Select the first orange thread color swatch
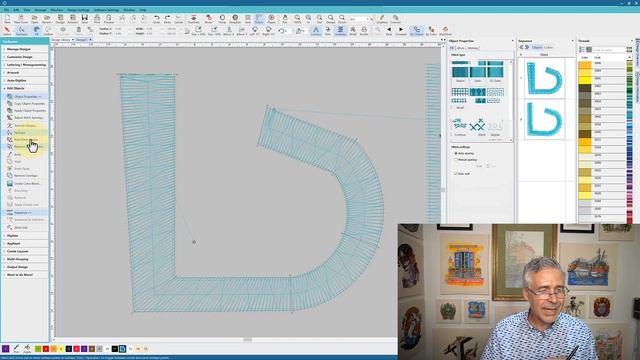 pyautogui.click(x=584, y=64)
